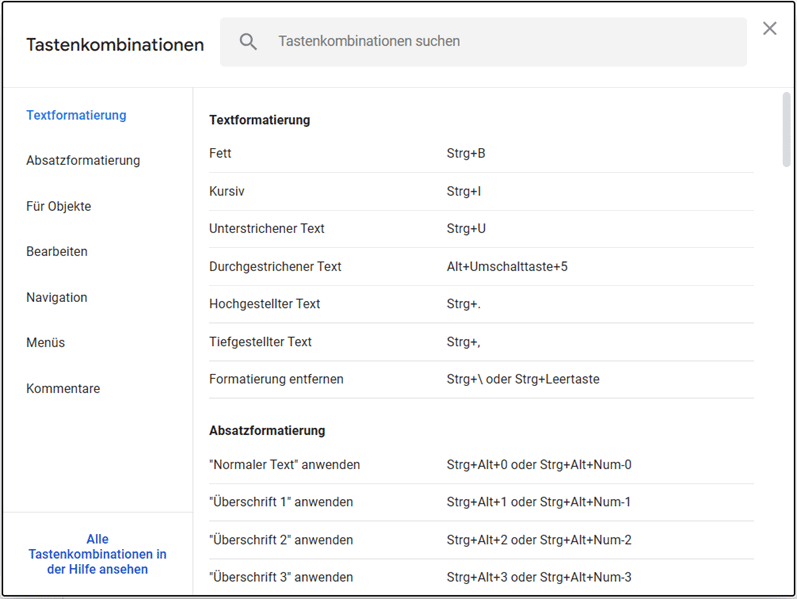
Task: Click the Strg+\ oder Strg+Leertaste text
Action: (x=523, y=379)
